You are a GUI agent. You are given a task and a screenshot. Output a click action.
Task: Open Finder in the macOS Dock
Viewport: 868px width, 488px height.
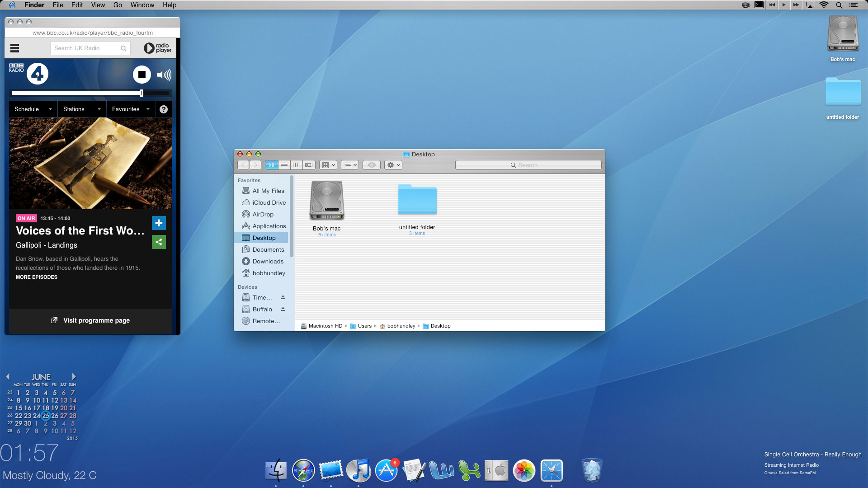click(x=275, y=471)
